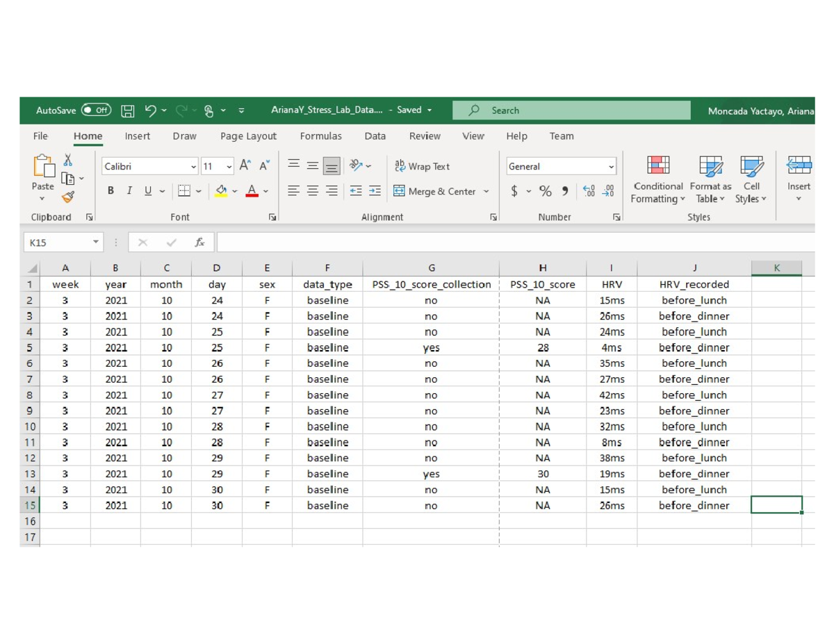Click the Align Right icon

pos(332,191)
